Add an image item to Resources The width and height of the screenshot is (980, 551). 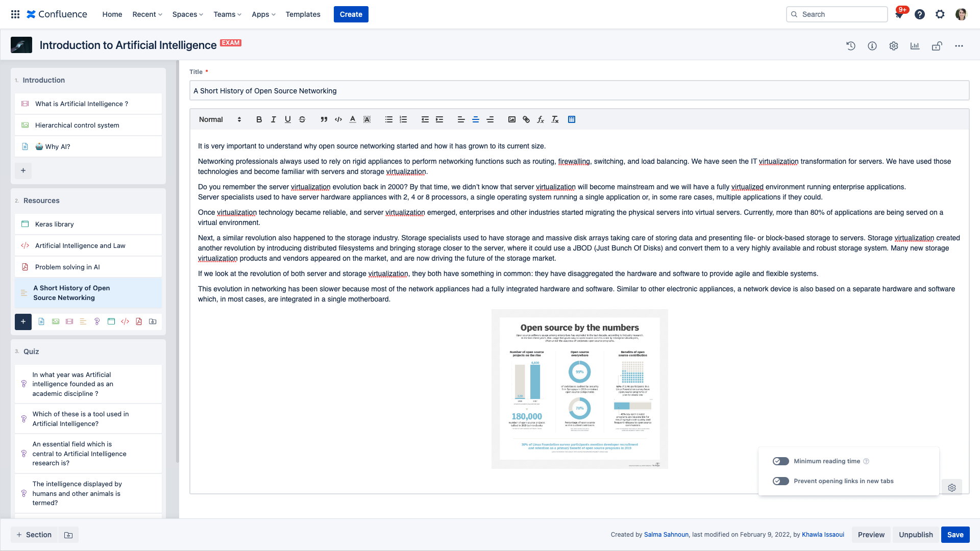coord(56,321)
